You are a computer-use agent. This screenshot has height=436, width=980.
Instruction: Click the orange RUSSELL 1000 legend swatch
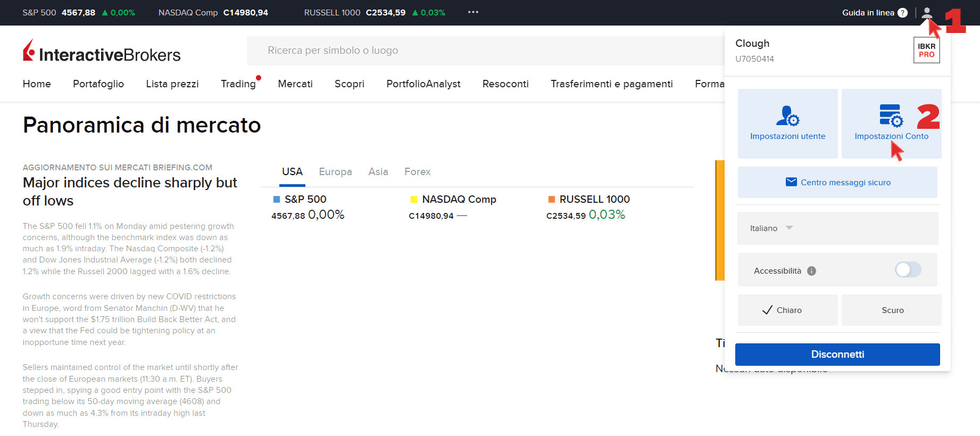552,200
